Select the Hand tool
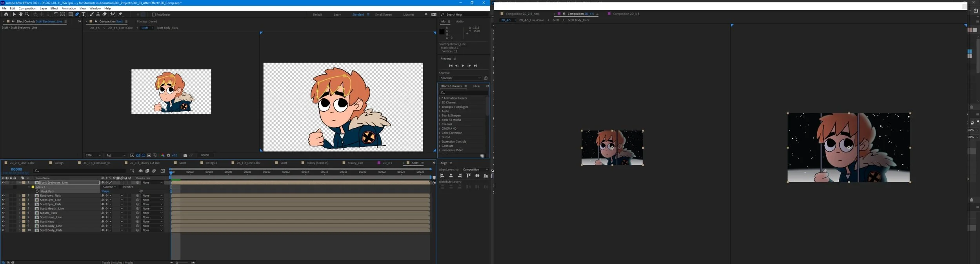Screen dimensions: 980x264 click(20, 14)
